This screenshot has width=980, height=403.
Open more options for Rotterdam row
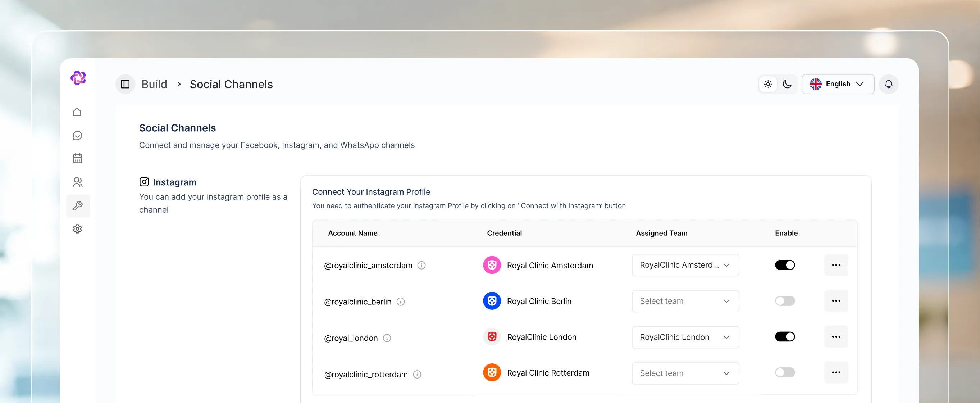(x=836, y=372)
